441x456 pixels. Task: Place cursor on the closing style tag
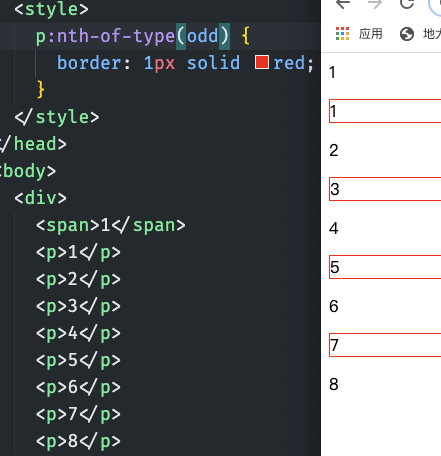57,117
